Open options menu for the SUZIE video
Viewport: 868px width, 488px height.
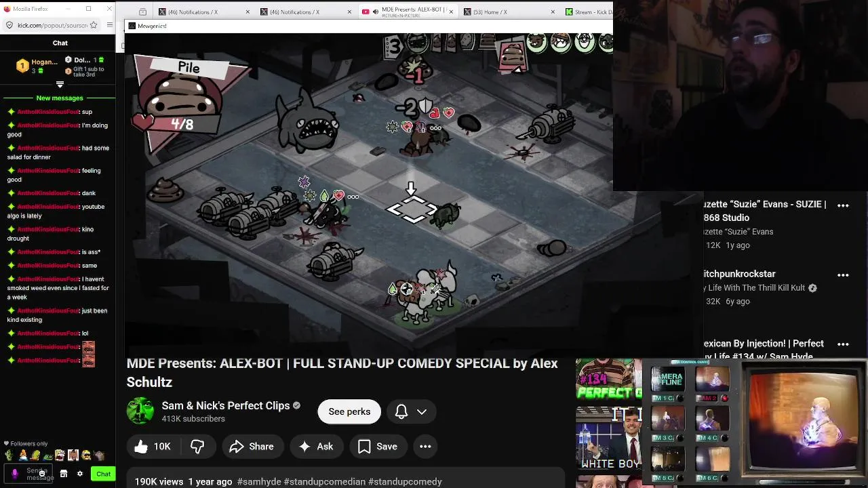pyautogui.click(x=843, y=205)
